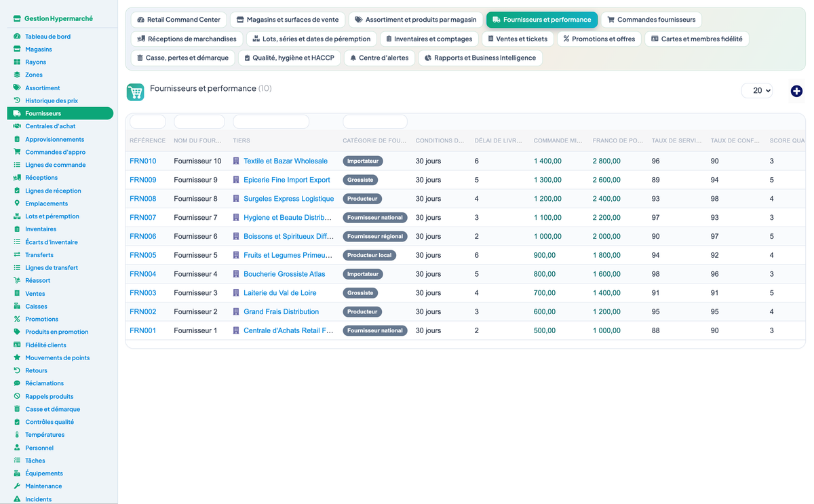Open the rows-per-page dropdown showing 20
Screen dimensions: 814x504
coord(757,91)
